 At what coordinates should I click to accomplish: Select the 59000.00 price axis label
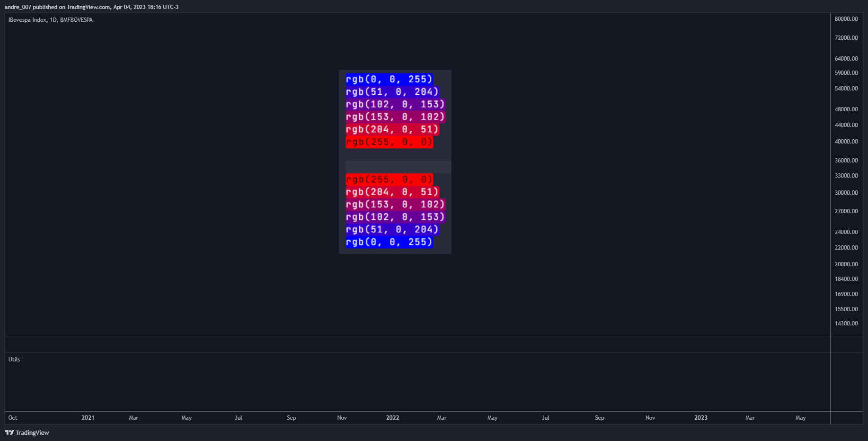point(846,73)
